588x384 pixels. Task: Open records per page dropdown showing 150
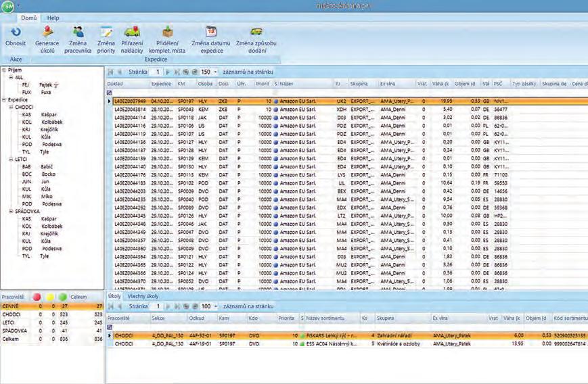point(215,72)
